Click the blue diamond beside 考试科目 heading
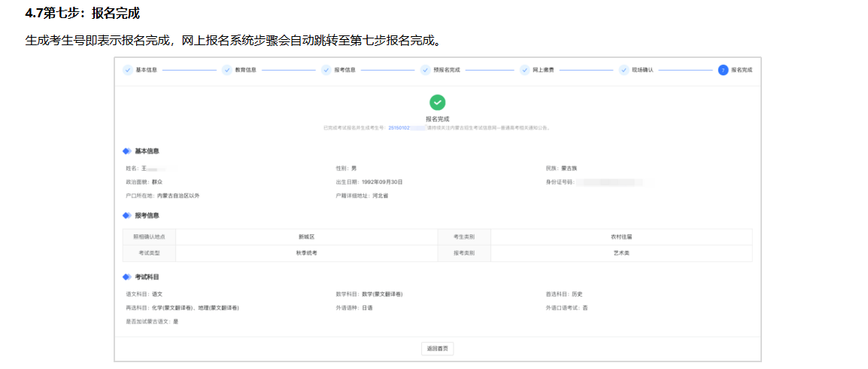The width and height of the screenshot is (868, 369). click(x=126, y=277)
